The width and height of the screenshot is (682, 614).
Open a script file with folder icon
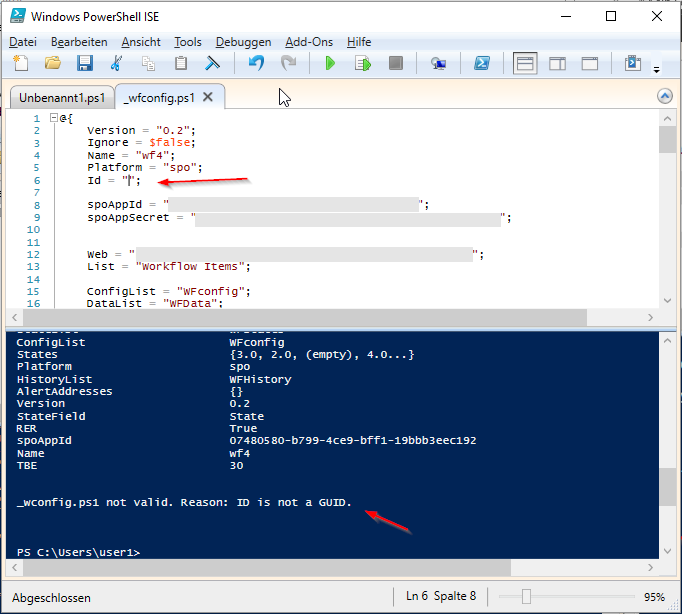tap(53, 63)
